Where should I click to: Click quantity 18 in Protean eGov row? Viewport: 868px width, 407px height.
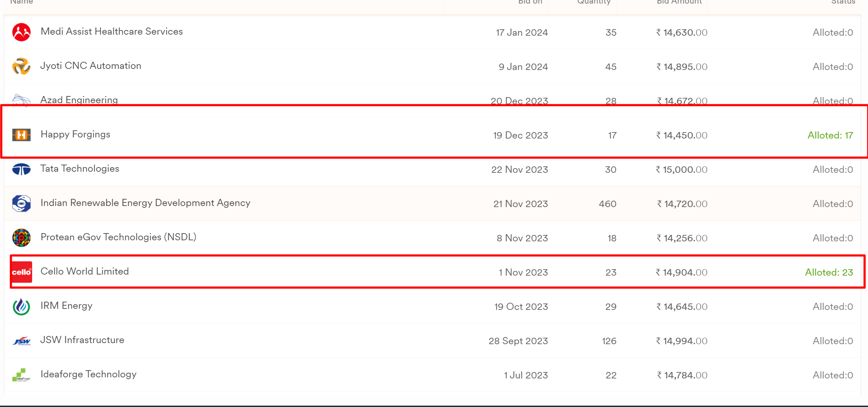(612, 238)
